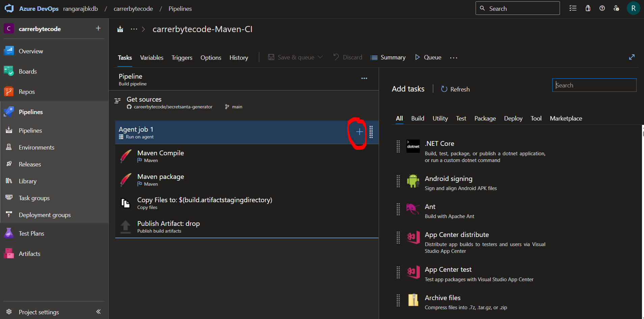Image resolution: width=644 pixels, height=319 pixels.
Task: Collapse the left sidebar with double chevron
Action: [98, 312]
